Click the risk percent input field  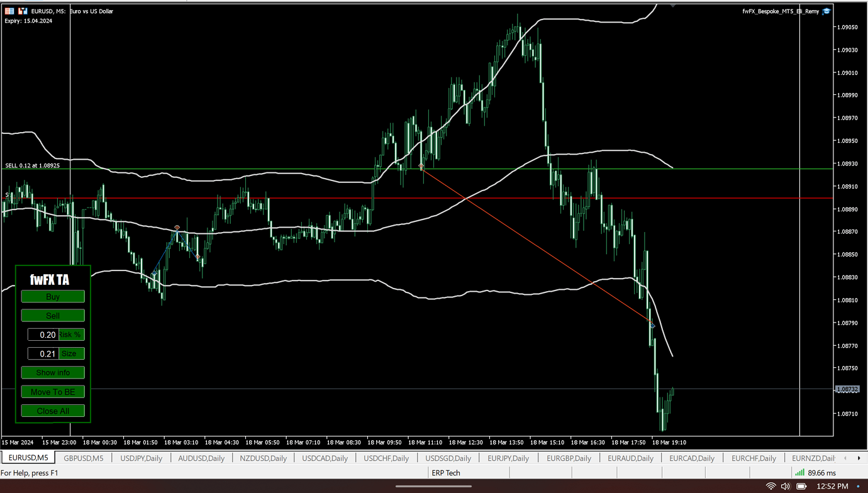(x=43, y=335)
